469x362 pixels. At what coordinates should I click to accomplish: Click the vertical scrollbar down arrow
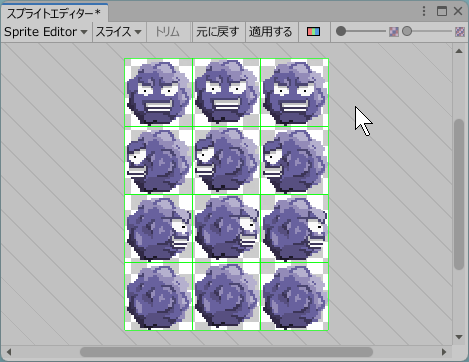tap(459, 337)
